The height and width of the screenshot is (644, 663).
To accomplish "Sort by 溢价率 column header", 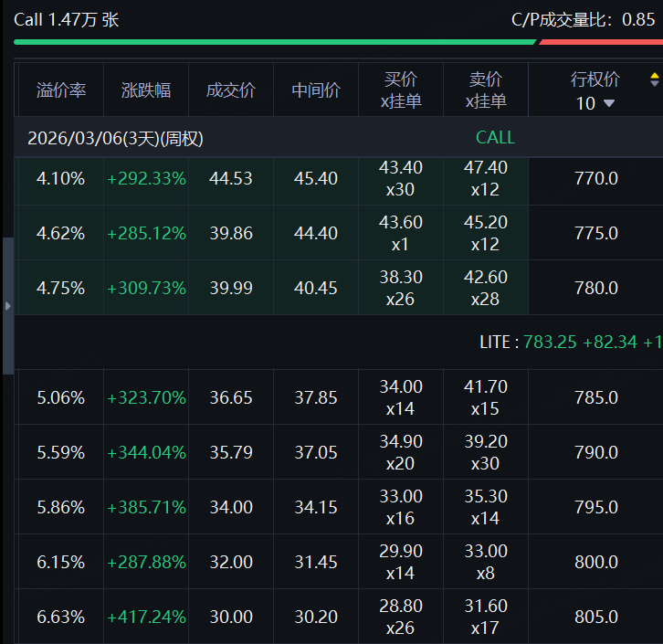I will click(x=61, y=90).
